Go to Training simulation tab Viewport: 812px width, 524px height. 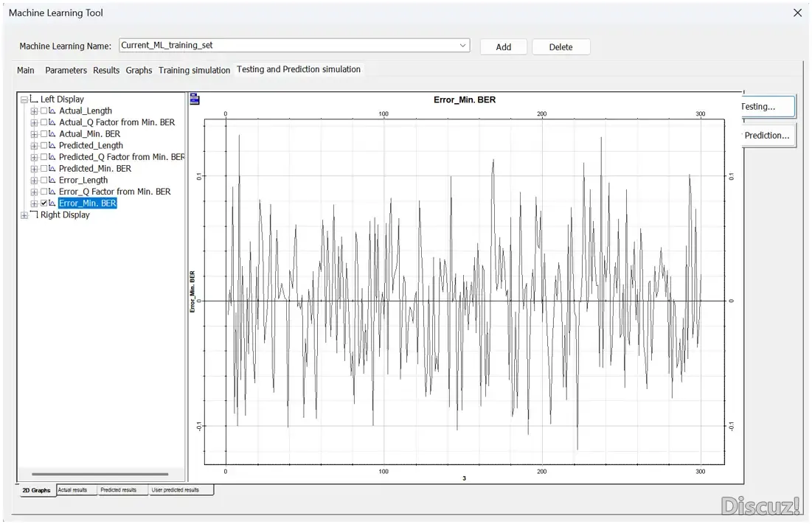click(x=194, y=70)
